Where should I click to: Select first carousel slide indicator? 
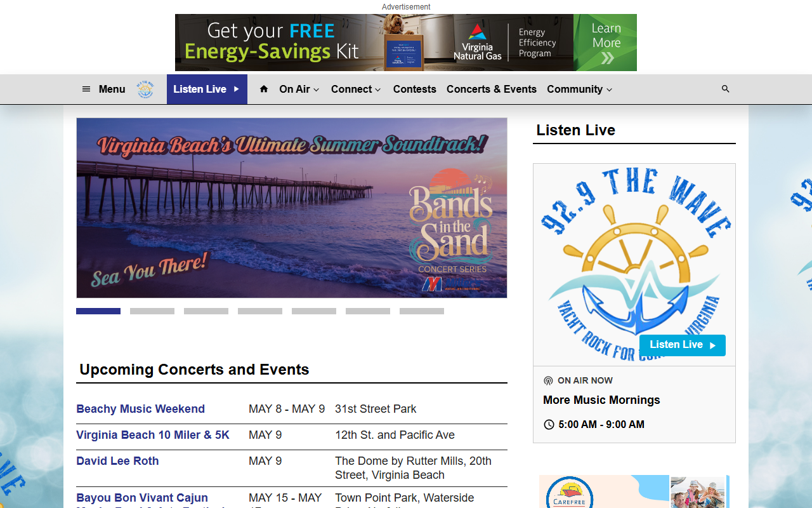[98, 311]
